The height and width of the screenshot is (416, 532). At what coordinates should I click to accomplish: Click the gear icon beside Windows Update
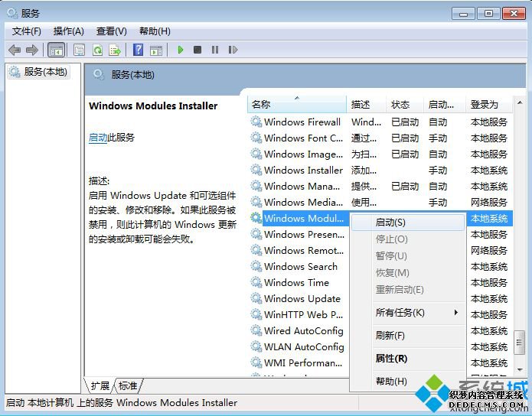(256, 298)
